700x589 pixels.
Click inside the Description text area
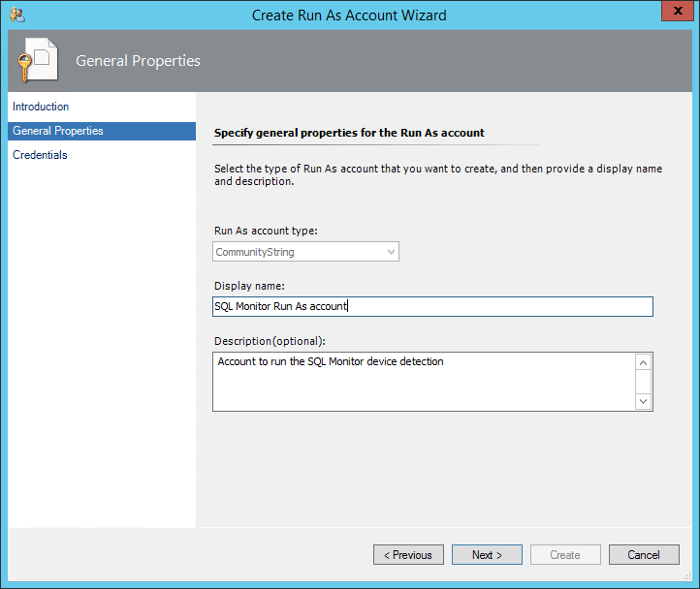tap(424, 382)
